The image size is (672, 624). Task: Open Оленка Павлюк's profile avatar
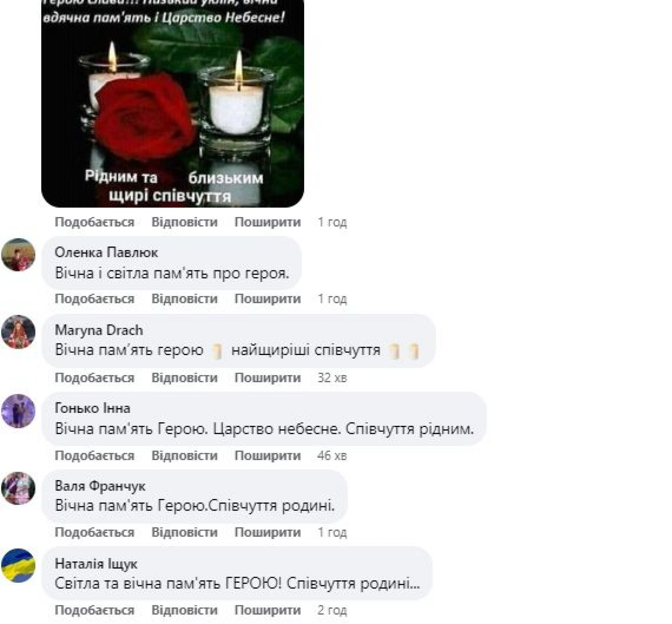(18, 255)
